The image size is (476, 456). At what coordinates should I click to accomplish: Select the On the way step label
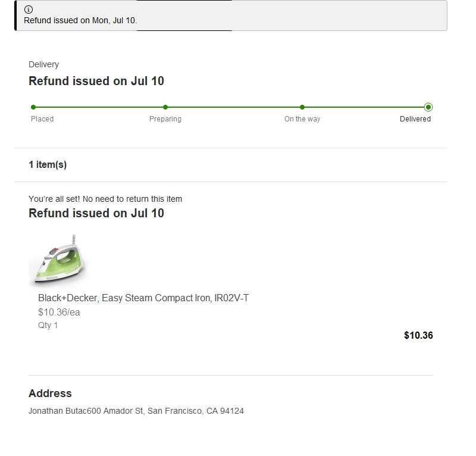click(x=302, y=119)
